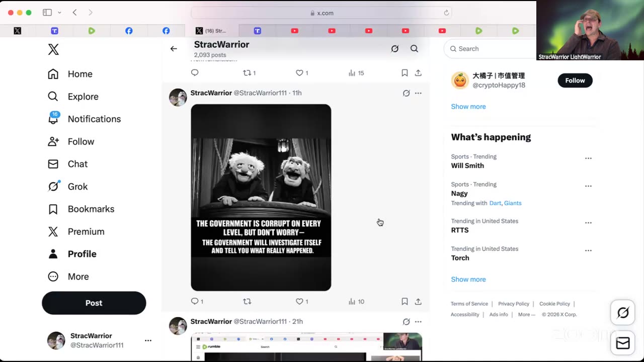Open the floating Messages envelope button
Image resolution: width=644 pixels, height=362 pixels.
click(x=623, y=343)
